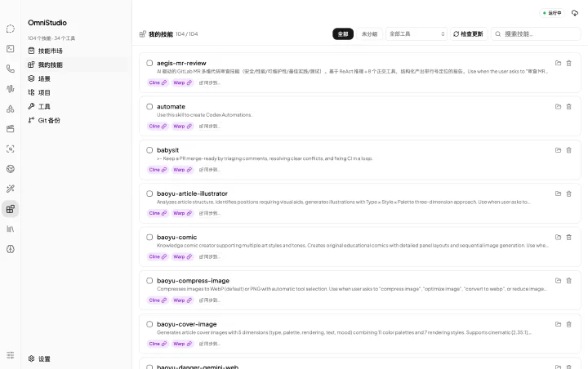Open folder for aegis-mr-review skill
Image resolution: width=588 pixels, height=369 pixels.
pyautogui.click(x=558, y=63)
